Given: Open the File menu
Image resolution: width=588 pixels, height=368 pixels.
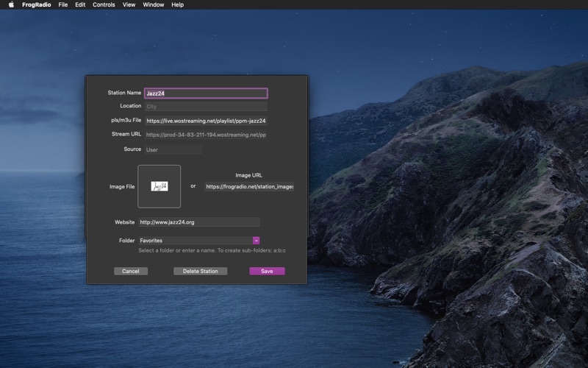Looking at the screenshot, I should pos(63,4).
